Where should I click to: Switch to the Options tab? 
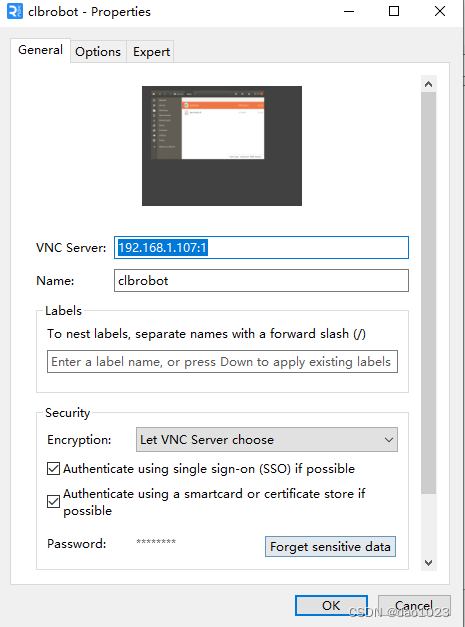tap(98, 52)
